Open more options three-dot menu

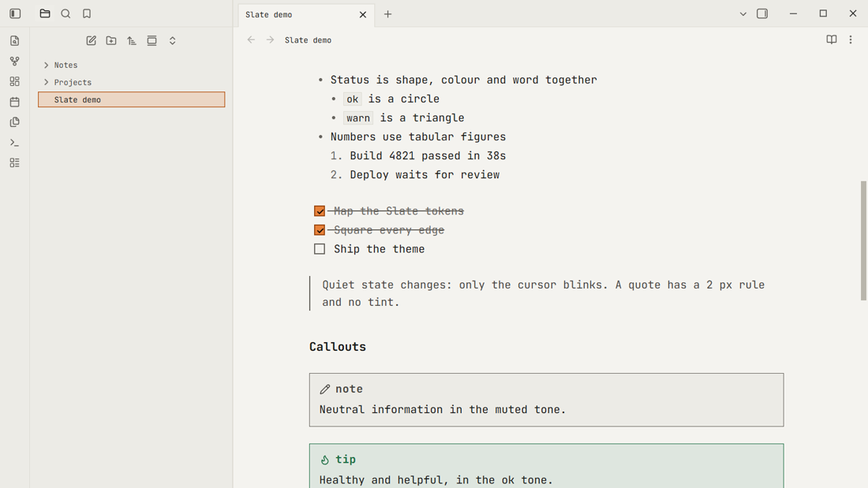(x=851, y=39)
